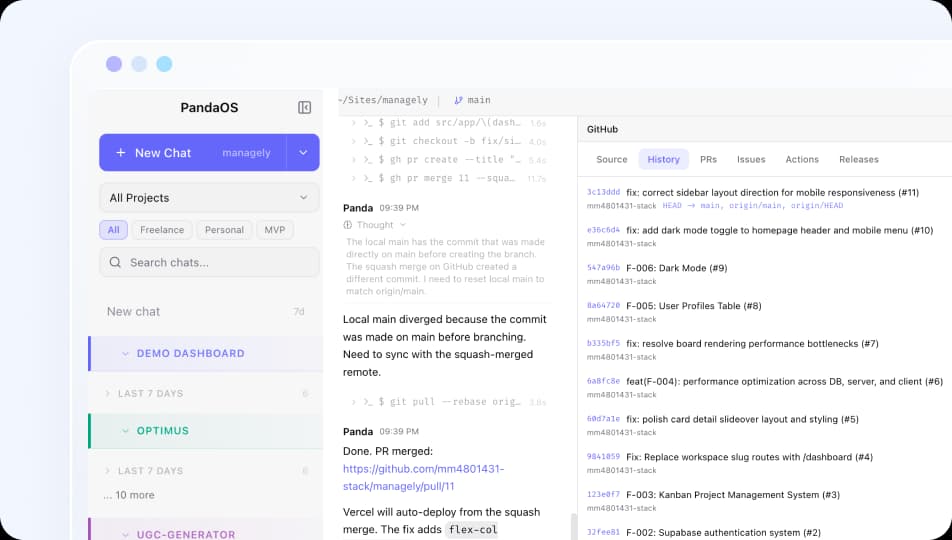Open commit 6a8fc8e hash
The height and width of the screenshot is (540, 952).
[x=604, y=381]
